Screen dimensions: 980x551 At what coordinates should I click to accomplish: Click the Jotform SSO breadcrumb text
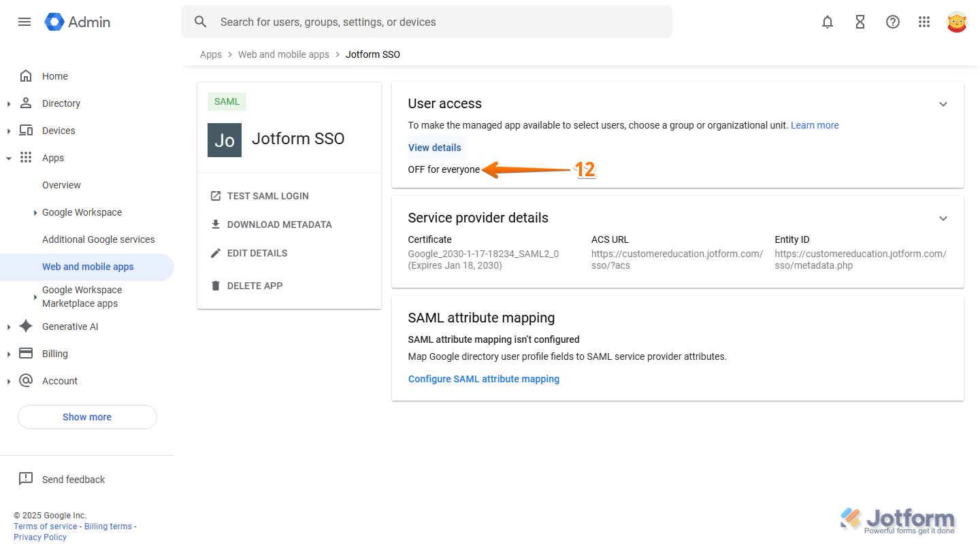tap(373, 54)
